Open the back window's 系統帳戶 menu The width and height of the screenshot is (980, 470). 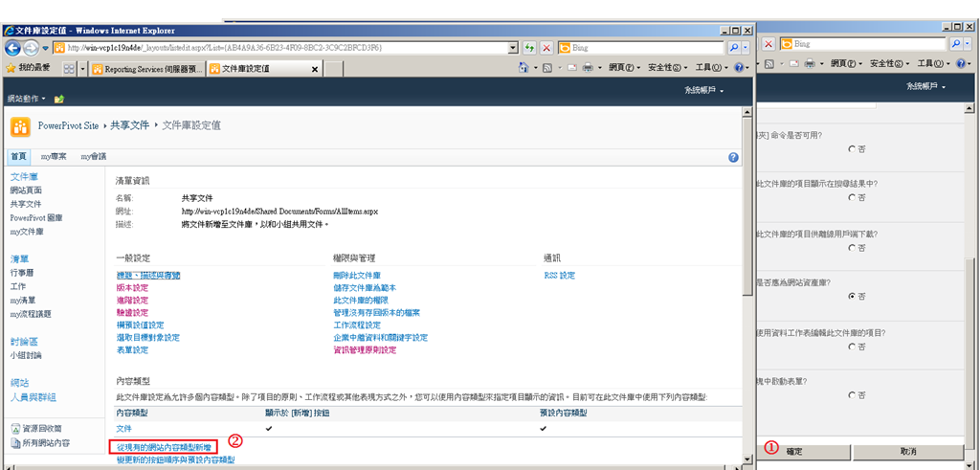(925, 87)
